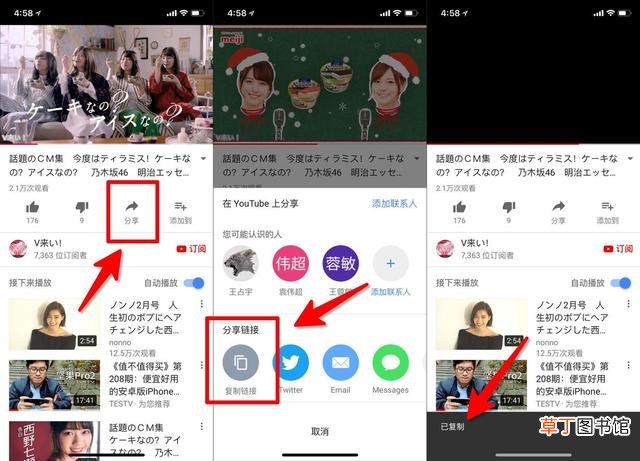Image resolution: width=640 pixels, height=461 pixels.
Task: Open options menu for 值不值得买 video, right screen
Action: (629, 365)
